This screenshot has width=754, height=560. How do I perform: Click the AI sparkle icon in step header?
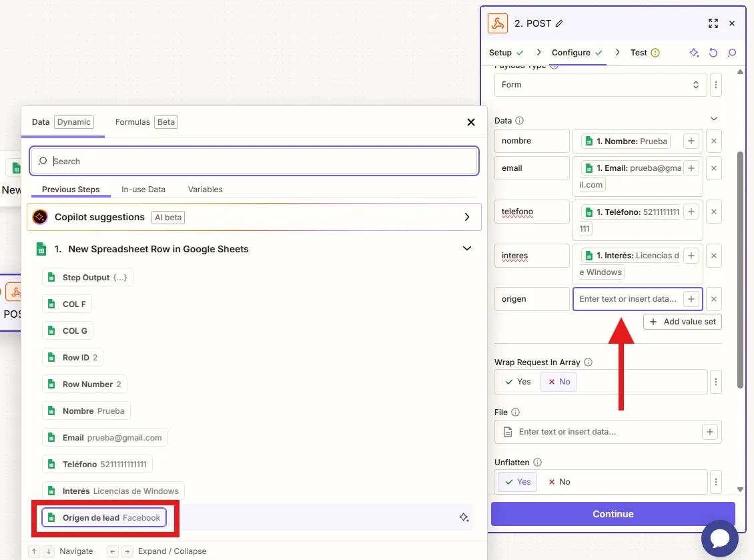(694, 53)
